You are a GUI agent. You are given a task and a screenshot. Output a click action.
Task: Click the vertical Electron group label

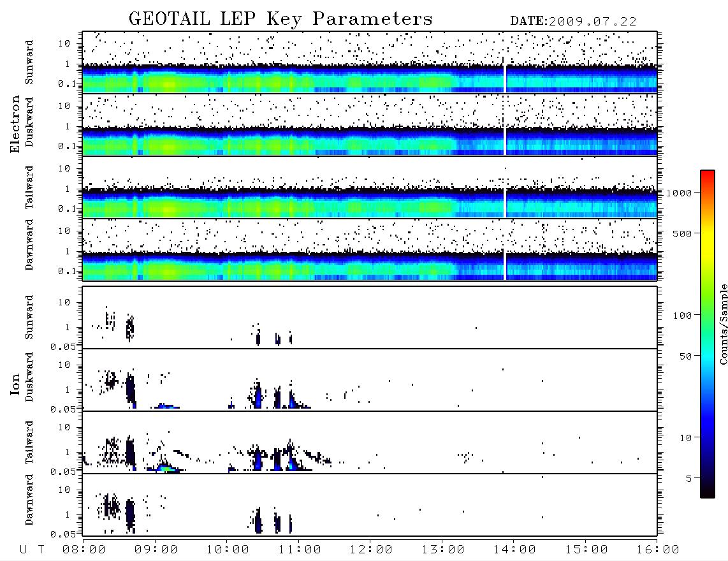pos(15,124)
